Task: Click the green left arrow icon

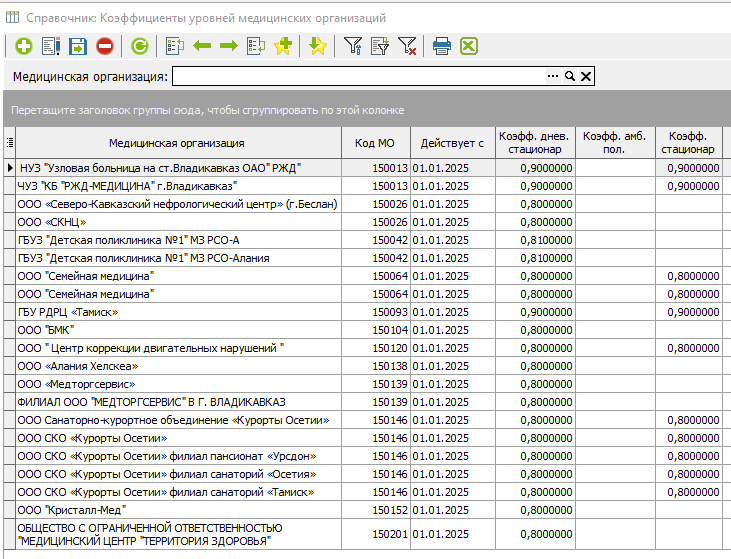Action: 202,46
